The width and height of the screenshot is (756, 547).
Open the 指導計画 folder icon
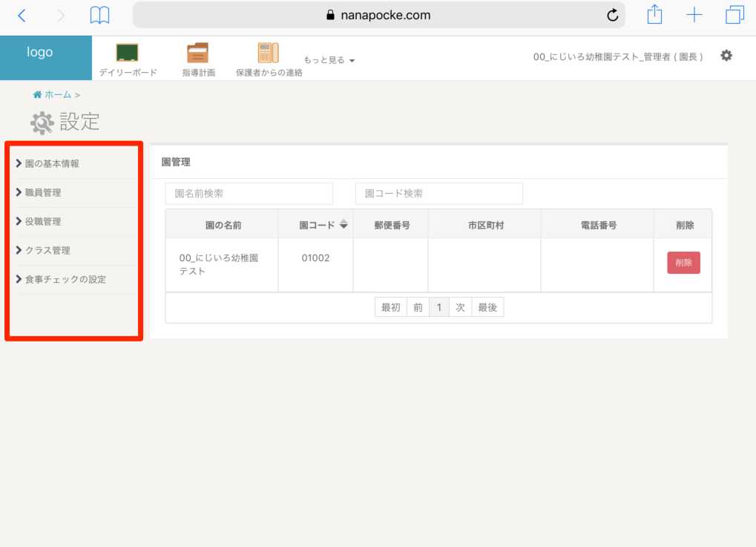click(197, 53)
